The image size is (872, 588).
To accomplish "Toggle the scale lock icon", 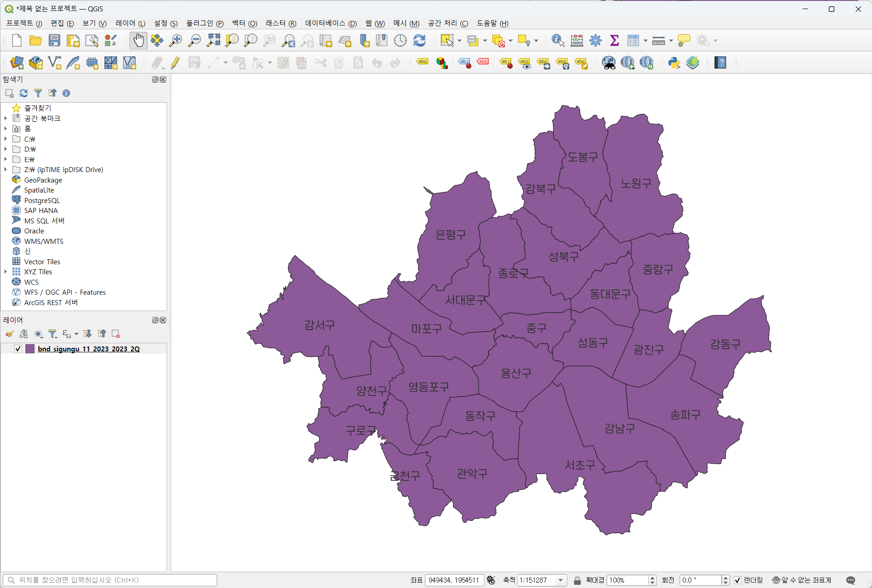I will (x=577, y=580).
